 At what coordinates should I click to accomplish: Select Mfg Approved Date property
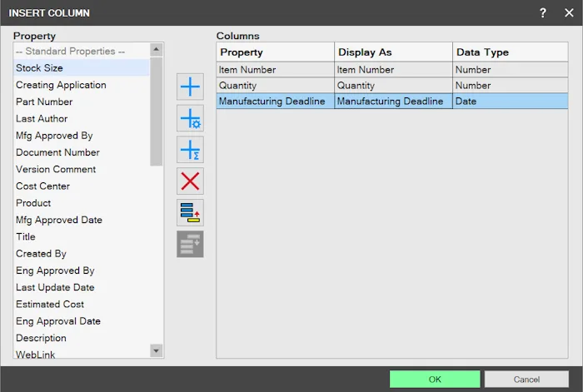(82, 220)
